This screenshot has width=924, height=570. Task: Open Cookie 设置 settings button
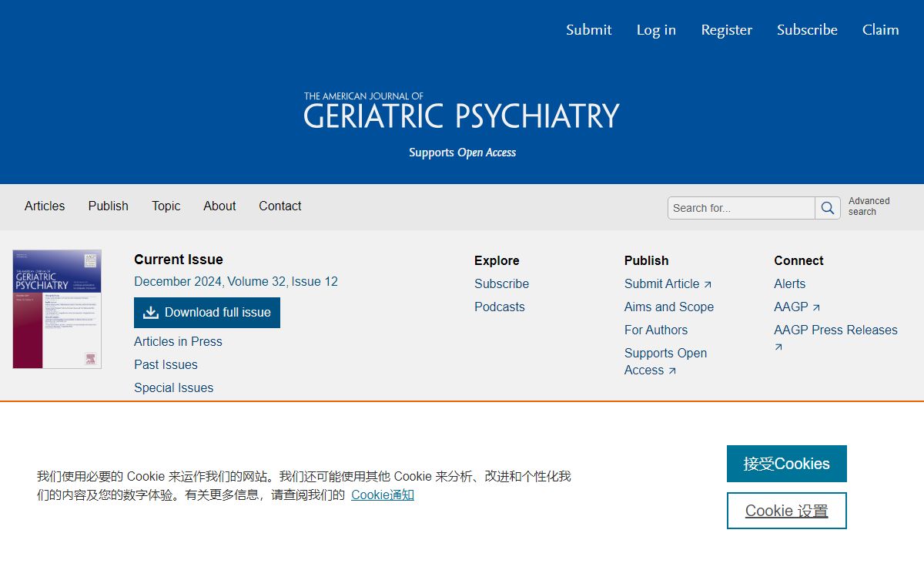coord(787,511)
